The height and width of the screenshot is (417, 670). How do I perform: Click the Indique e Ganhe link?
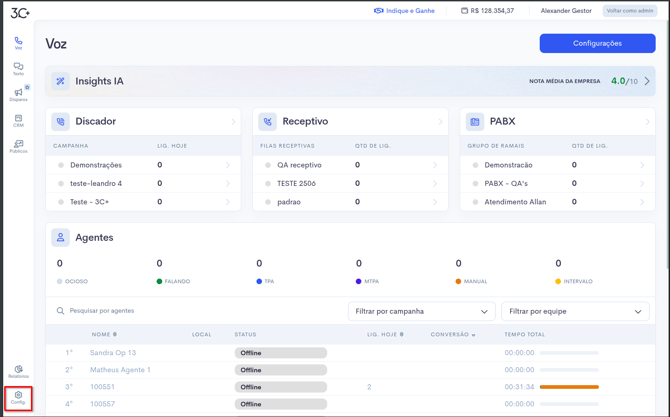404,11
